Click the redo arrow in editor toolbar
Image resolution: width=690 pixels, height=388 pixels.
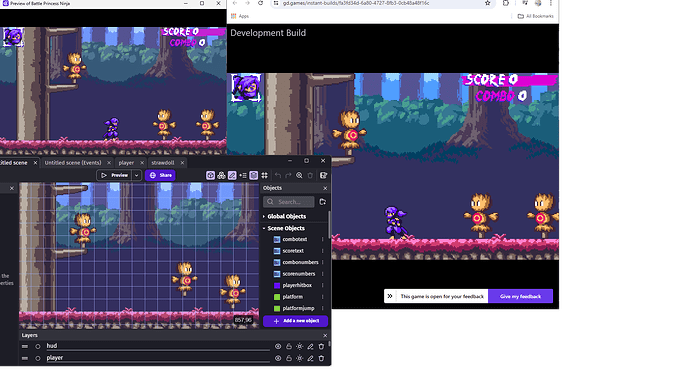pyautogui.click(x=288, y=175)
